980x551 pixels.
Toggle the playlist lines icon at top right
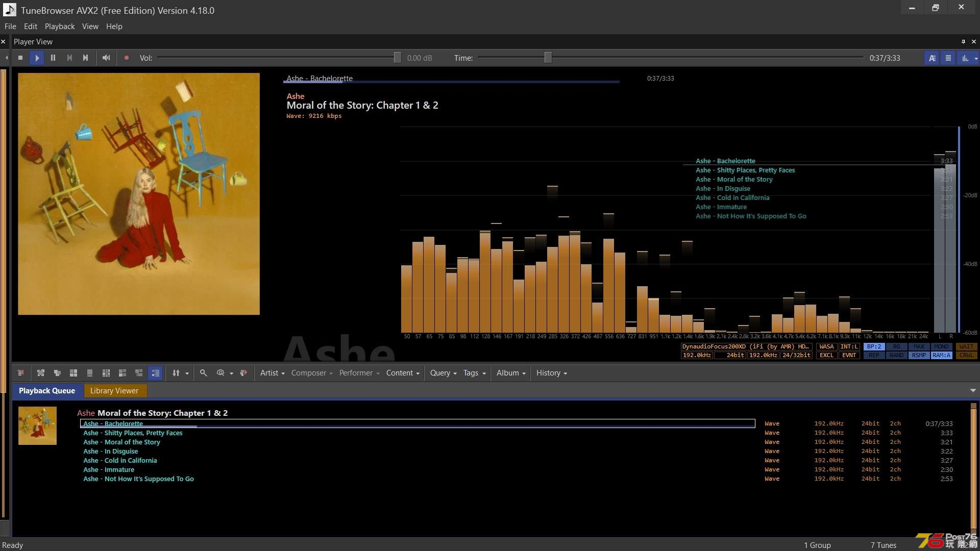click(x=948, y=58)
